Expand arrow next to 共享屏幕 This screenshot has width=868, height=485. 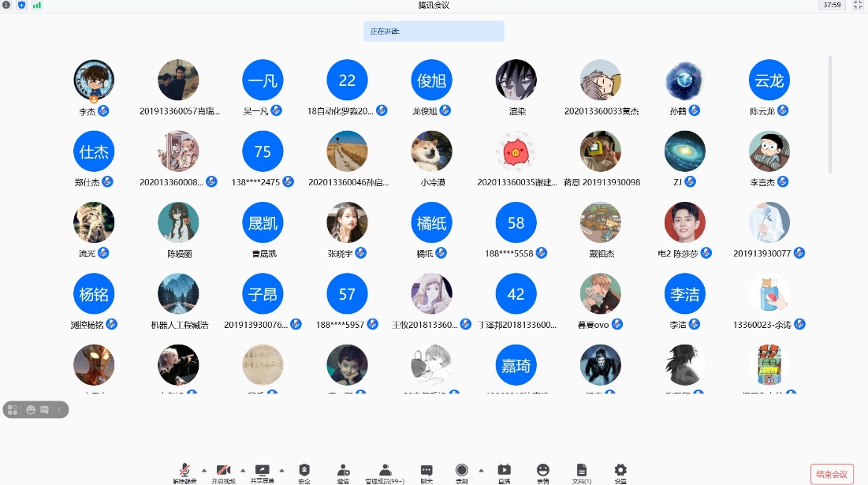(281, 469)
